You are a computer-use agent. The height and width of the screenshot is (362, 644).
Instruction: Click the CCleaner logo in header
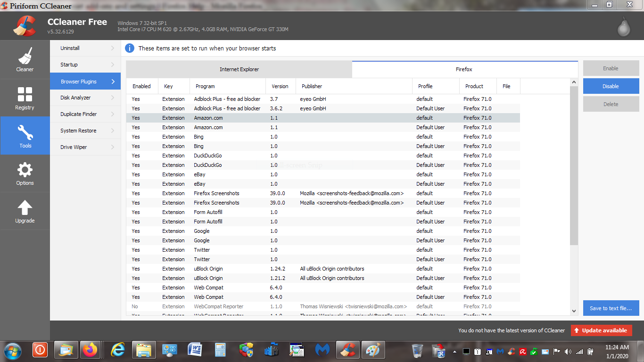point(25,26)
